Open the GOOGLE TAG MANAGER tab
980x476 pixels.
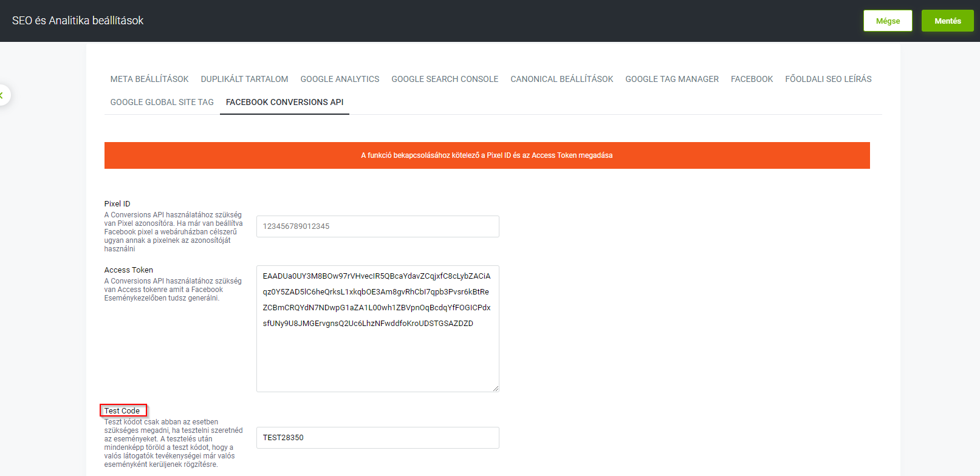pyautogui.click(x=672, y=79)
